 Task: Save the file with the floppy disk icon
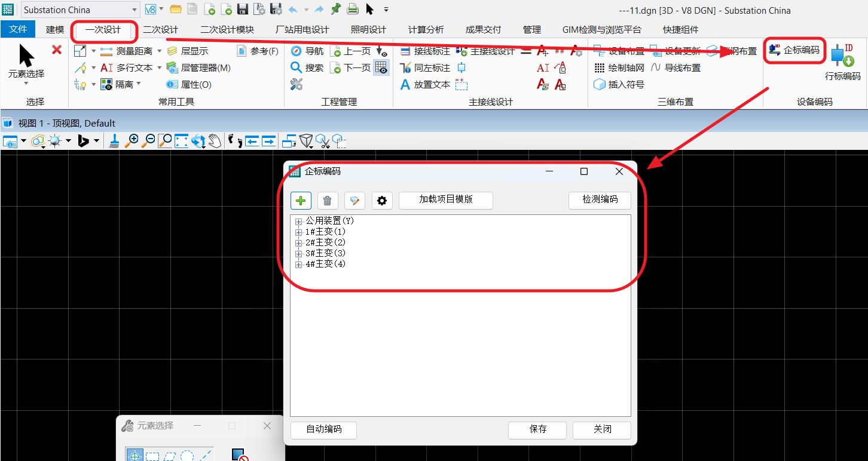243,10
